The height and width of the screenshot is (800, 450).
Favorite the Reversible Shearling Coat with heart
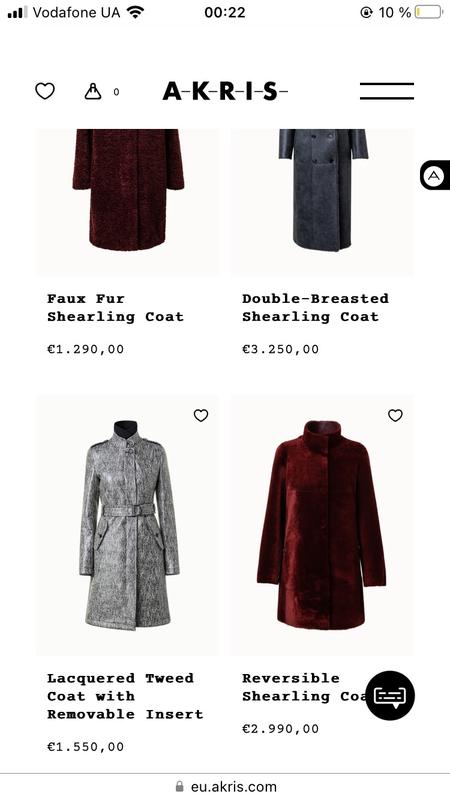(395, 416)
